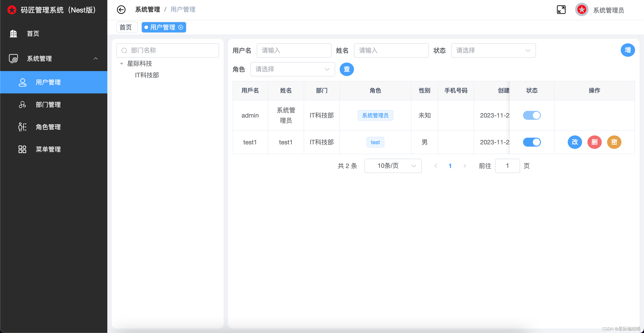
Task: Close the 用户管理 tab
Action: [x=181, y=27]
